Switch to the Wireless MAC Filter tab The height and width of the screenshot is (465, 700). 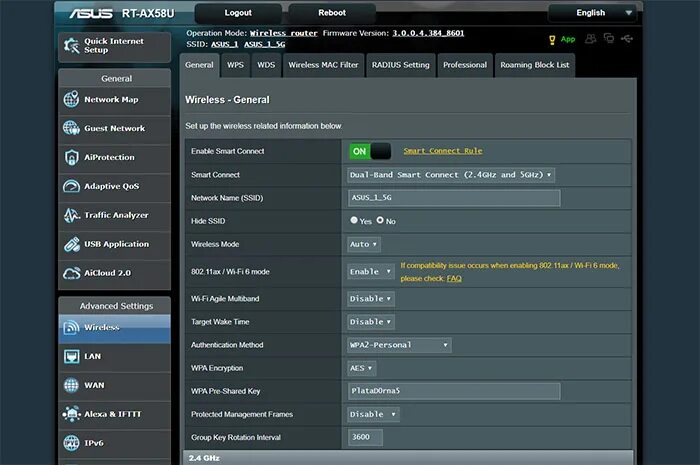(x=323, y=65)
